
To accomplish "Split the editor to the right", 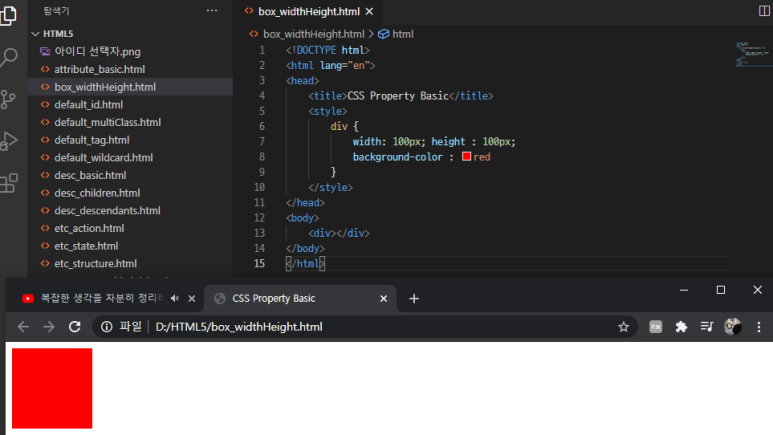I will (x=764, y=11).
